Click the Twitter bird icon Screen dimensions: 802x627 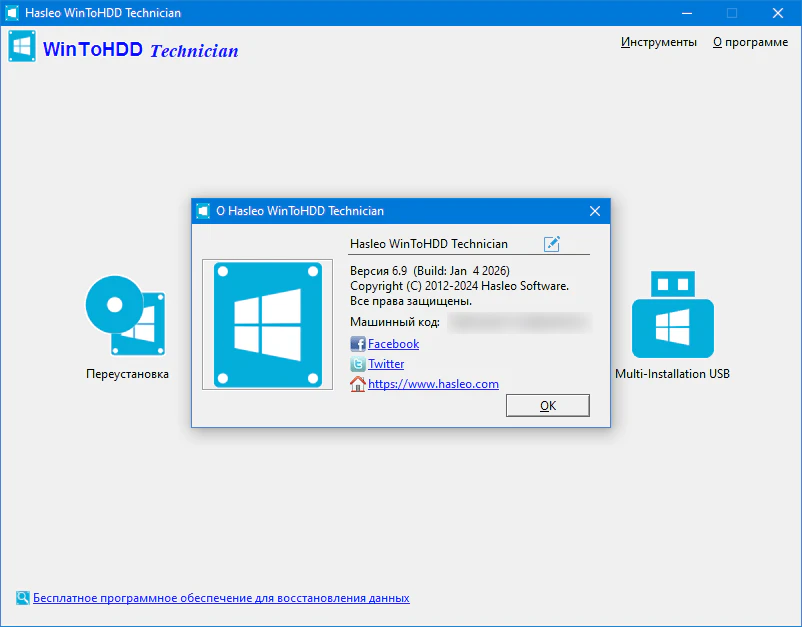(x=358, y=364)
